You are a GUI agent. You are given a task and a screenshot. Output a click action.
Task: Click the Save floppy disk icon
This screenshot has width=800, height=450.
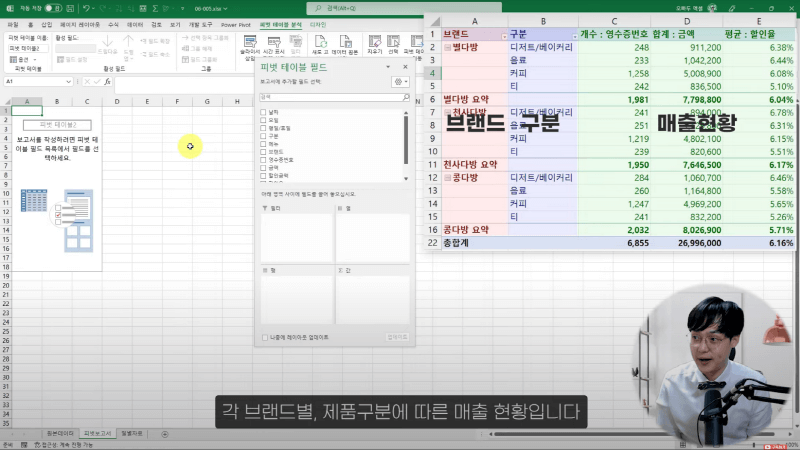(x=70, y=8)
